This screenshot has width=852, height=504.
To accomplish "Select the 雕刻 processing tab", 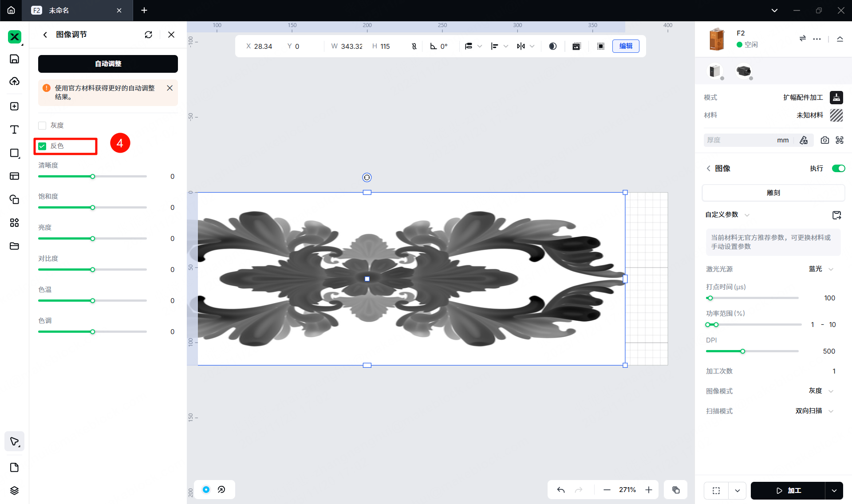I will coord(773,193).
